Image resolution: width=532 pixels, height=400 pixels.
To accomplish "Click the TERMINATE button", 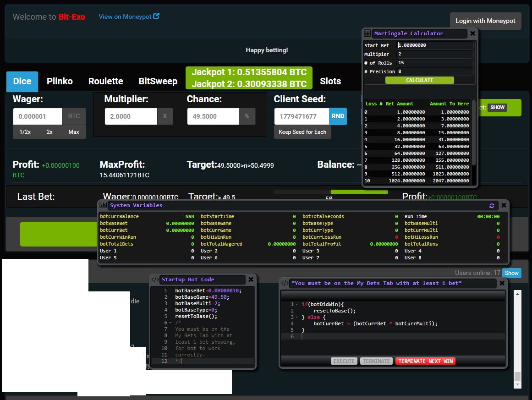I will 376,361.
